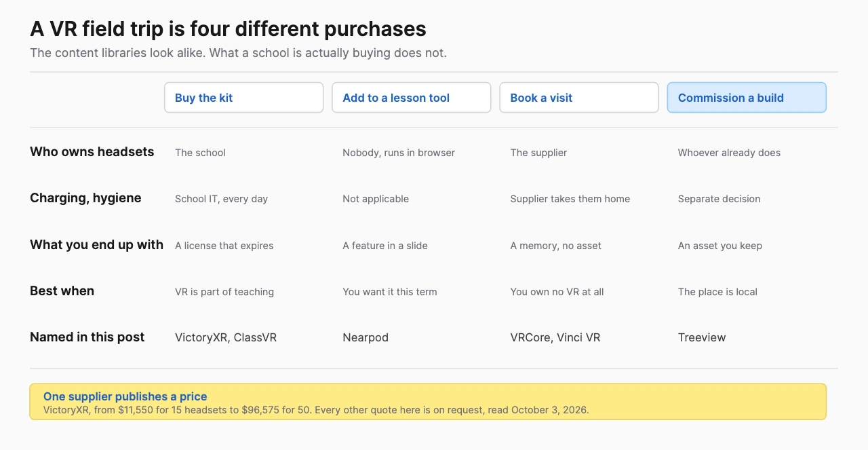The height and width of the screenshot is (450, 868).
Task: Click the cell 'An asset you keep'
Action: click(720, 246)
